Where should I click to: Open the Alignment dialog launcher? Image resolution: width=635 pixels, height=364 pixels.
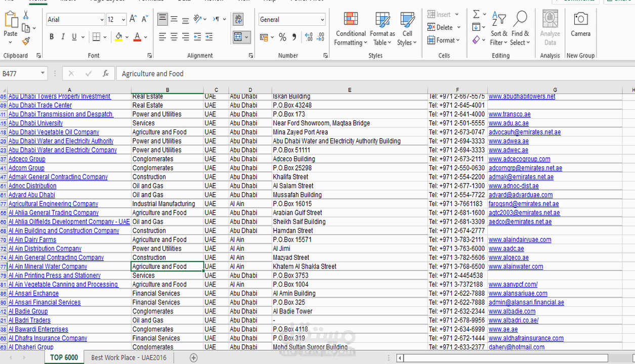tap(251, 56)
